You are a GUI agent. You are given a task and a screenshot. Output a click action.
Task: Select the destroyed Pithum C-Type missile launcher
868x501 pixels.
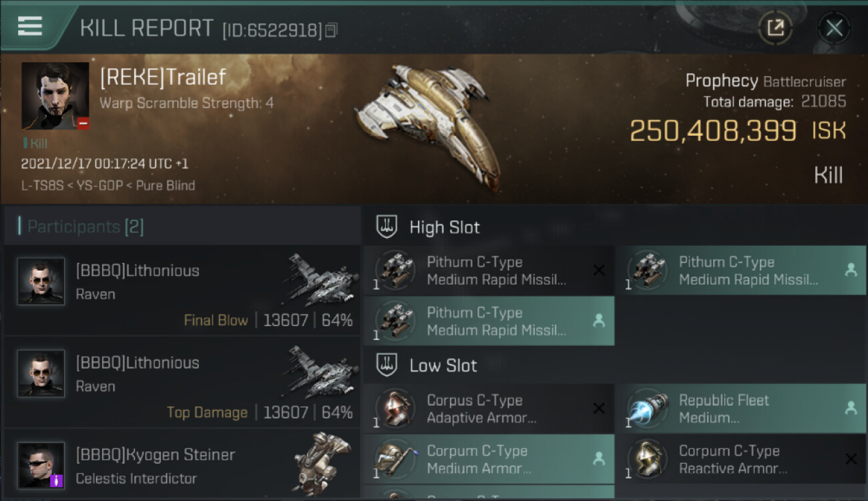[x=489, y=271]
